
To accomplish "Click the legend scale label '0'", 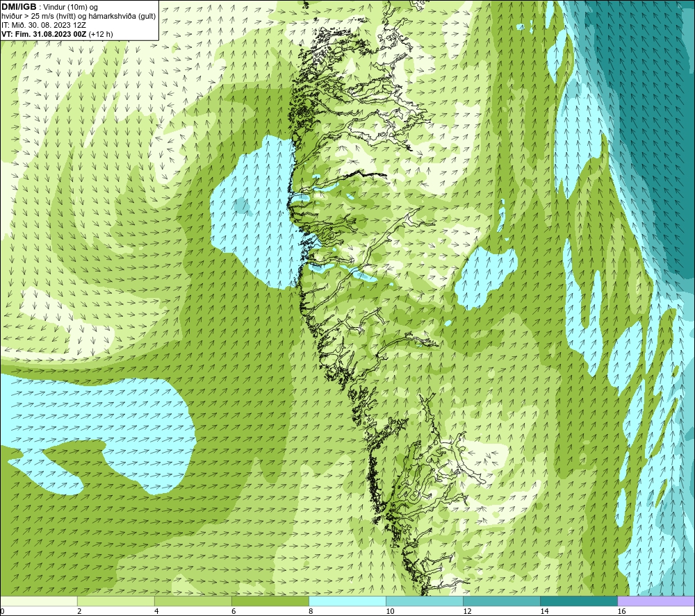I will coord(2,612).
